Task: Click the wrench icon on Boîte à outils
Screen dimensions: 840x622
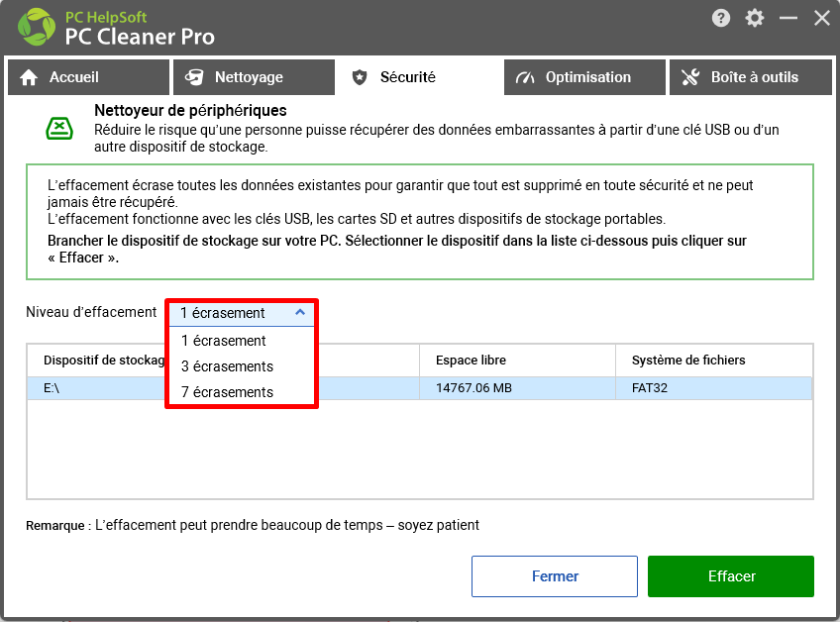Action: (690, 77)
